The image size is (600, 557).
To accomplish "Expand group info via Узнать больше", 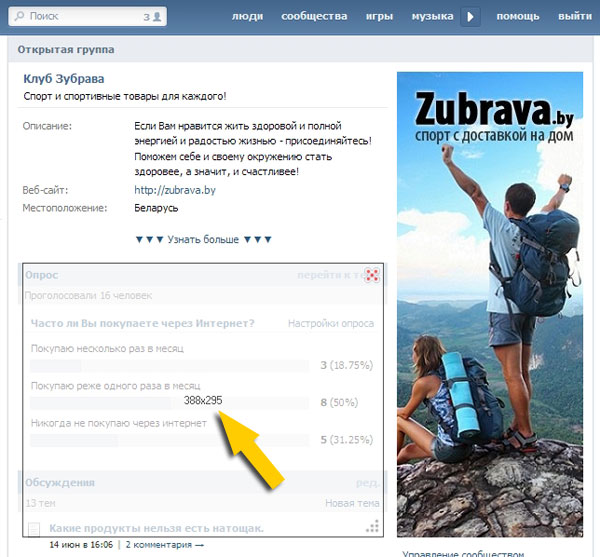I will pyautogui.click(x=203, y=240).
